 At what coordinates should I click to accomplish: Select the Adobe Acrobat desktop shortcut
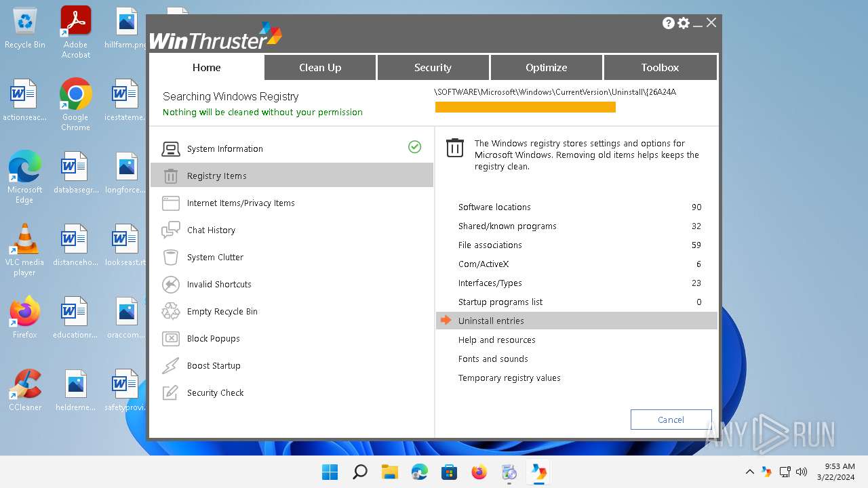pos(76,33)
